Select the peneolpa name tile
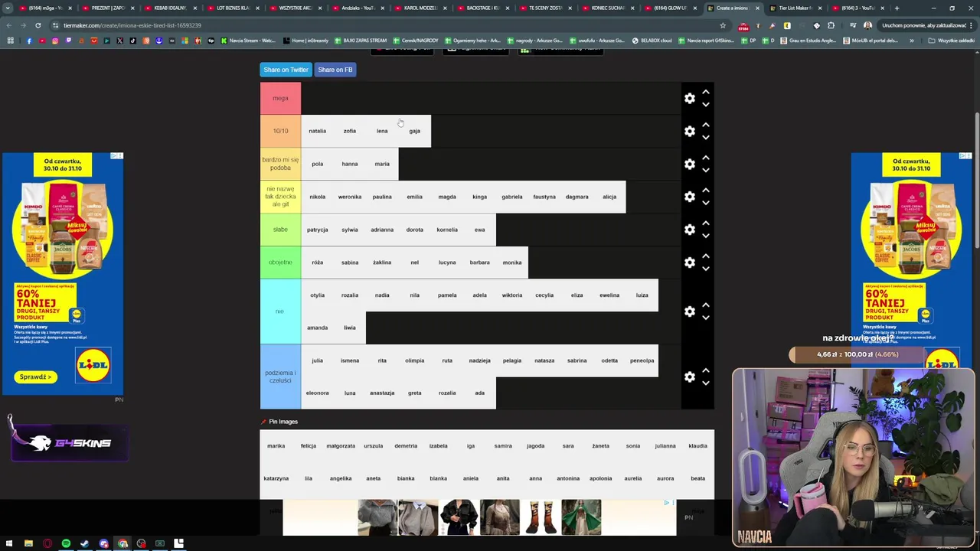The width and height of the screenshot is (980, 551). 642,360
